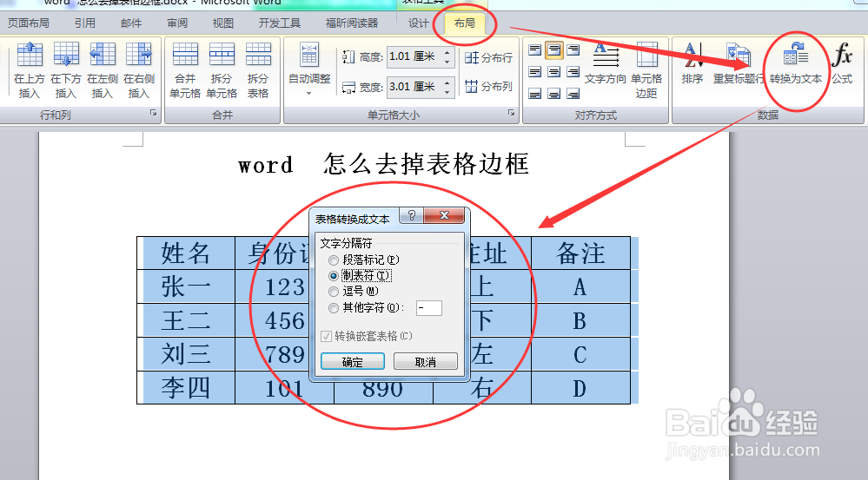Click the table header cell 备注
Image resolution: width=868 pixels, height=480 pixels.
pyautogui.click(x=580, y=253)
